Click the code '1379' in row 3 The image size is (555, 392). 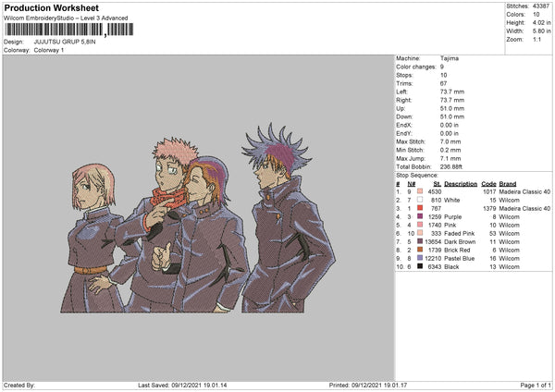coord(489,208)
